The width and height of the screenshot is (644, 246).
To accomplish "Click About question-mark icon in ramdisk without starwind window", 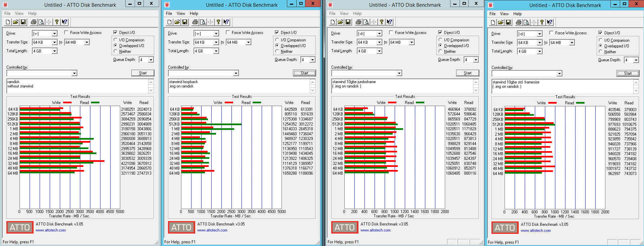I will (57, 22).
